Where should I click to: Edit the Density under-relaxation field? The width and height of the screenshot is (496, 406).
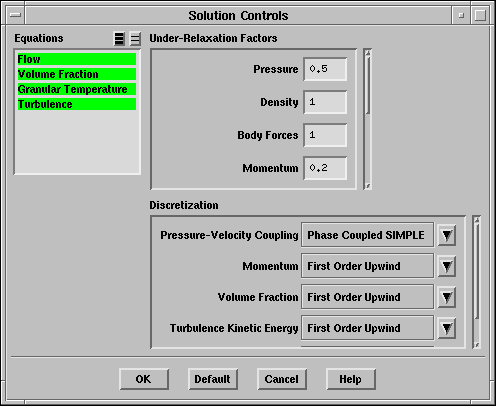tap(325, 102)
